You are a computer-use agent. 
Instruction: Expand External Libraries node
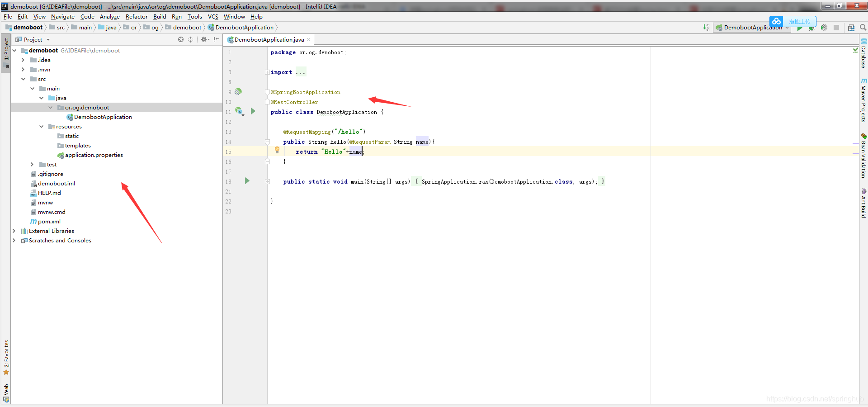[x=14, y=231]
